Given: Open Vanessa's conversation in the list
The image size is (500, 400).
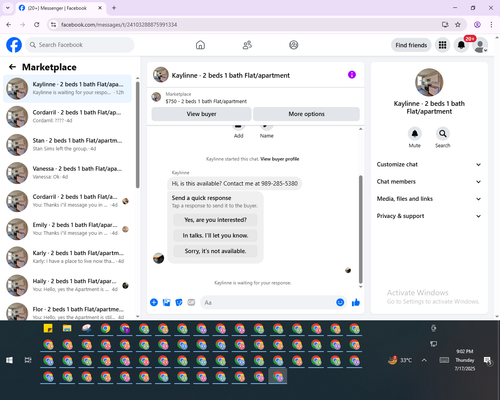Looking at the screenshot, I should [x=67, y=173].
